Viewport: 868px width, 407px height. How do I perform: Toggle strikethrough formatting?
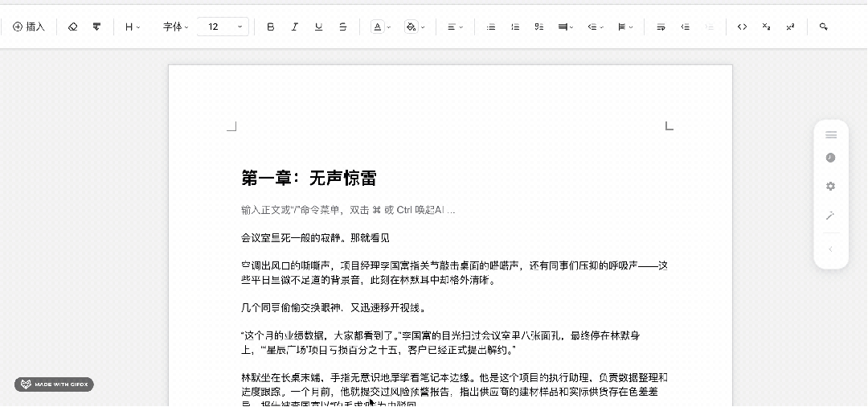pyautogui.click(x=343, y=27)
